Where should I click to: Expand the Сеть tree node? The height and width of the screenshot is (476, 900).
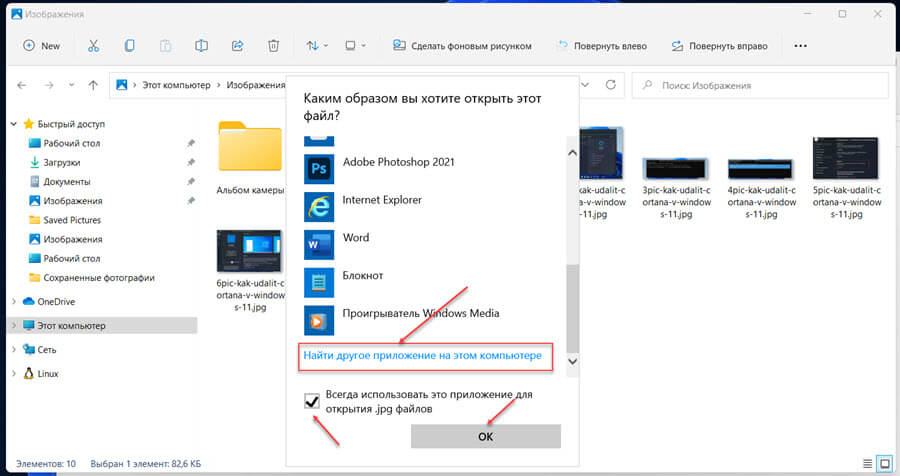click(14, 350)
